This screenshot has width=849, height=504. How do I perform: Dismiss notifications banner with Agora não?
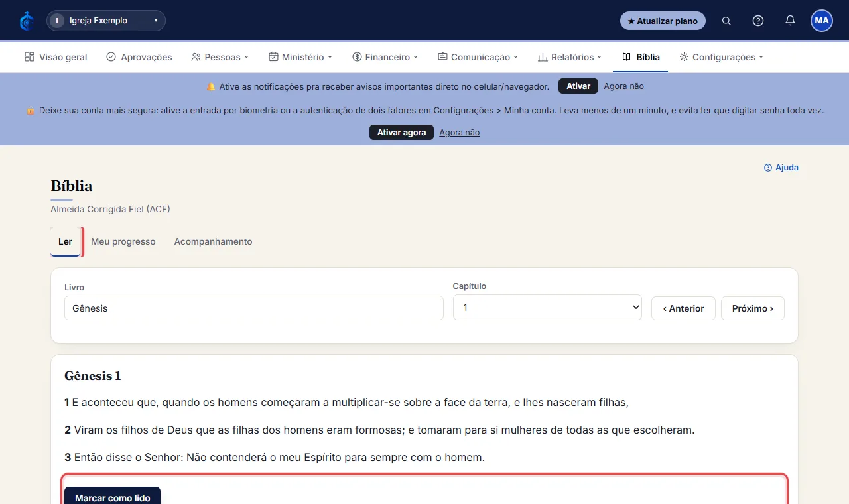coord(623,86)
